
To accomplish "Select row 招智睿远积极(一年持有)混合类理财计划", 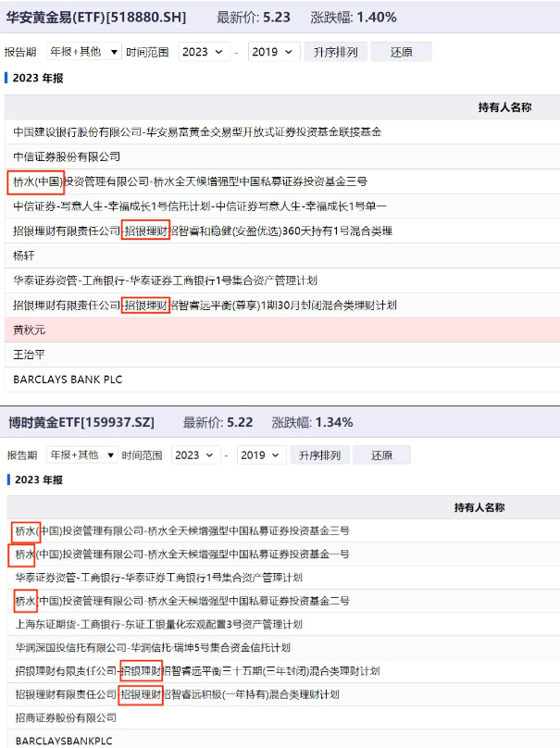I will point(283,694).
